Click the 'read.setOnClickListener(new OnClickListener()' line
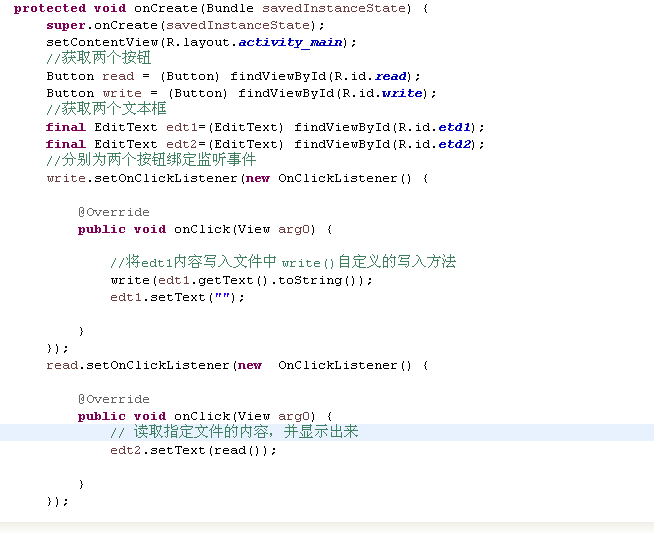 [x=237, y=365]
